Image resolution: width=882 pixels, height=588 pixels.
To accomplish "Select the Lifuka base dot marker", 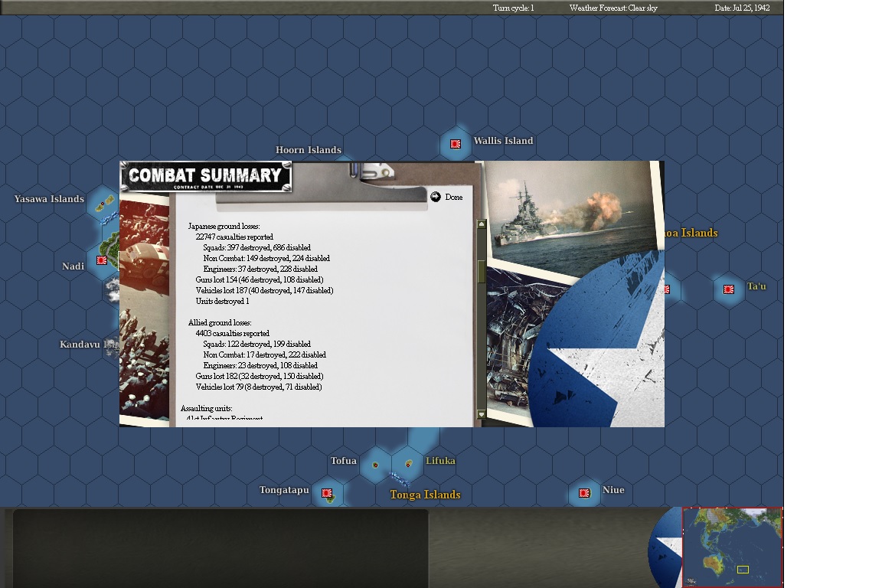I will pos(409,464).
